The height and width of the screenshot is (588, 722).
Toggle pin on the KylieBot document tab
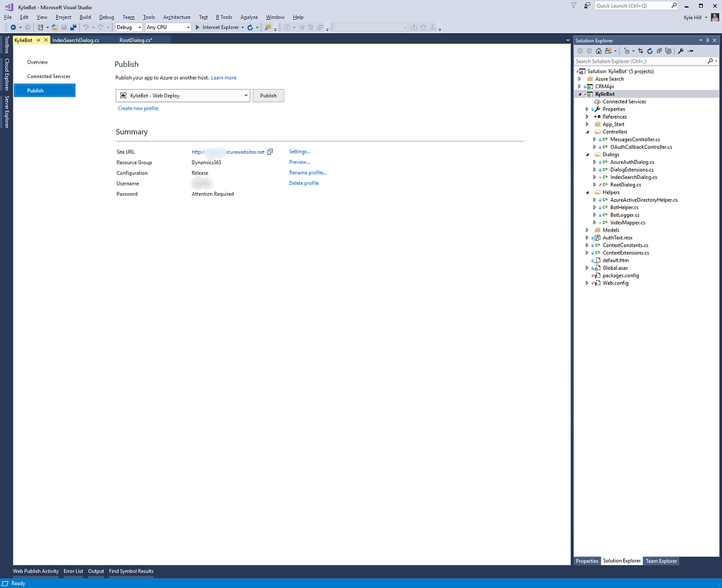[x=38, y=40]
